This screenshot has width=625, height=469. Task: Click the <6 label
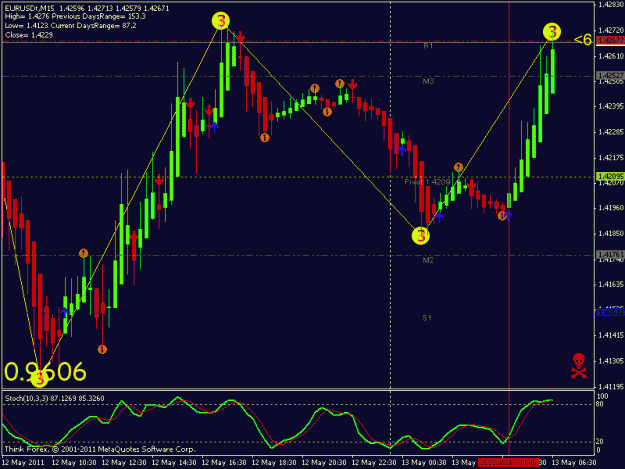pos(582,39)
